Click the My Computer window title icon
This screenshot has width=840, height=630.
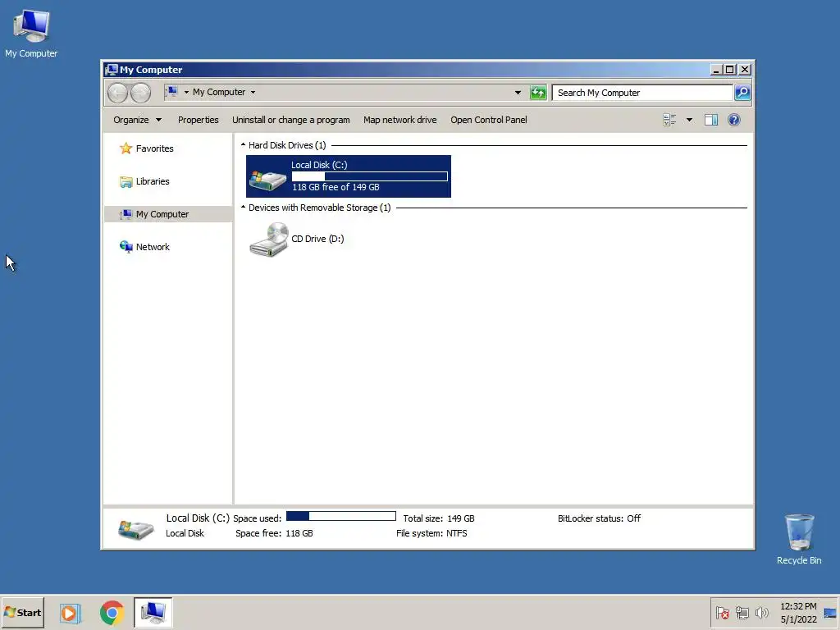[112, 70]
